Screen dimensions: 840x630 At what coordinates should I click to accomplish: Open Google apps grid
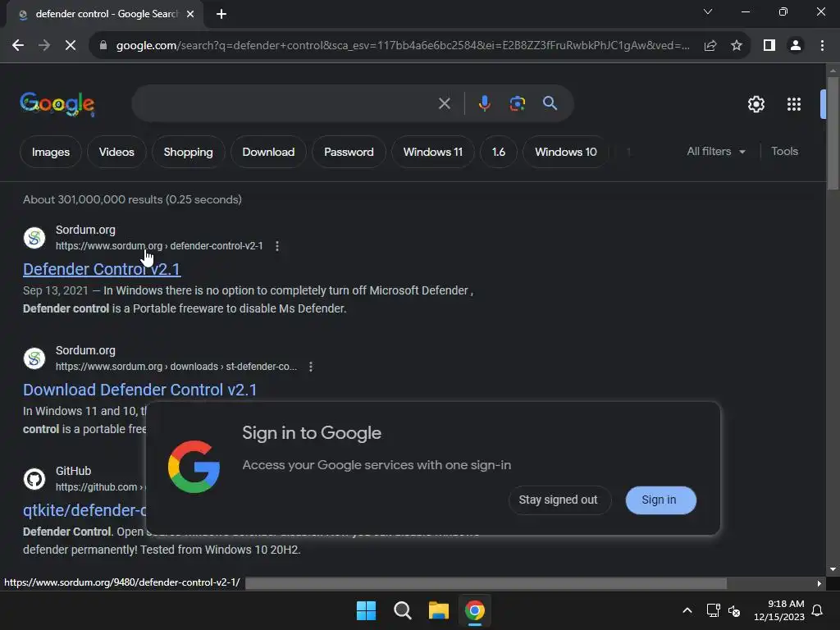pos(794,104)
